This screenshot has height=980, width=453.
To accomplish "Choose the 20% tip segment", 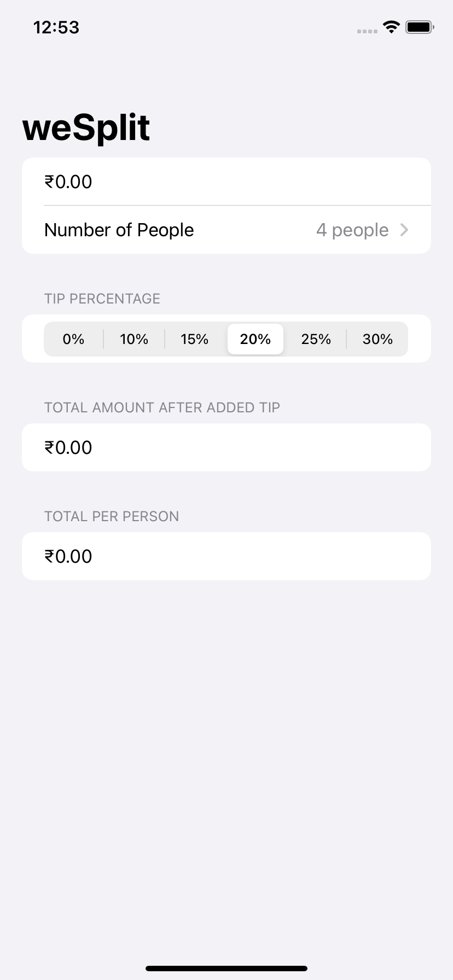I will click(255, 339).
